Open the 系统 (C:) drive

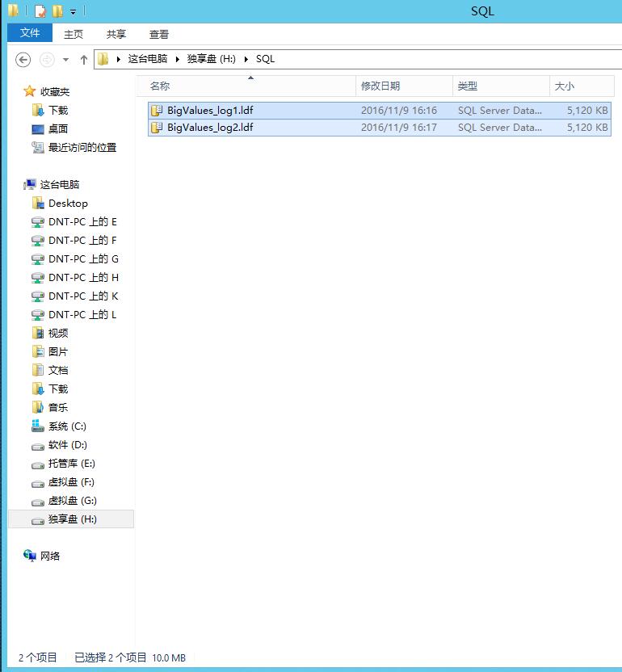coord(67,426)
